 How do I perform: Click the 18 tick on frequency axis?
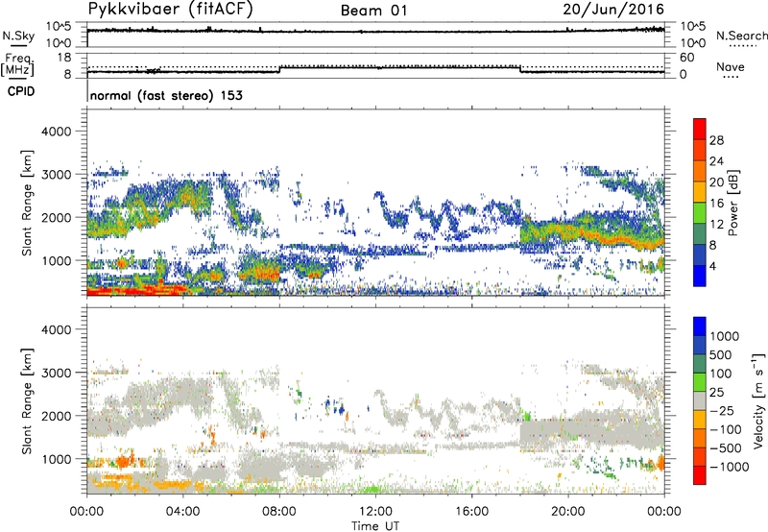64,58
